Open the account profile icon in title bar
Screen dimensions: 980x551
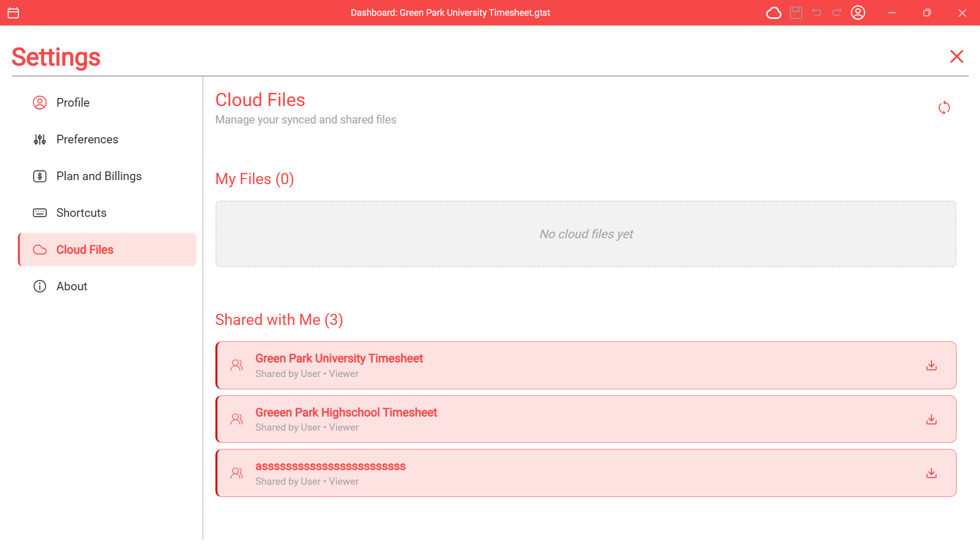pyautogui.click(x=858, y=13)
